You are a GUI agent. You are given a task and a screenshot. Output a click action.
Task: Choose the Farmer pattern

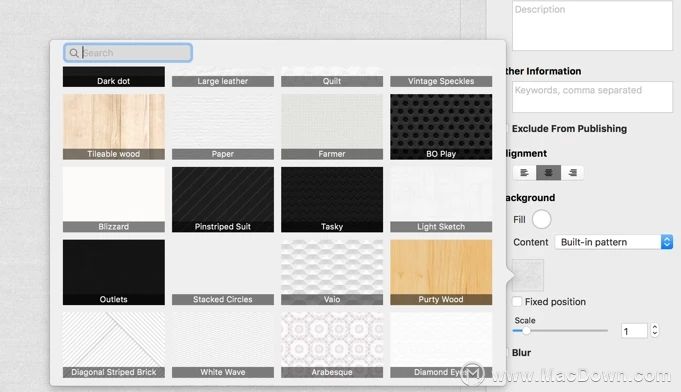pyautogui.click(x=332, y=127)
